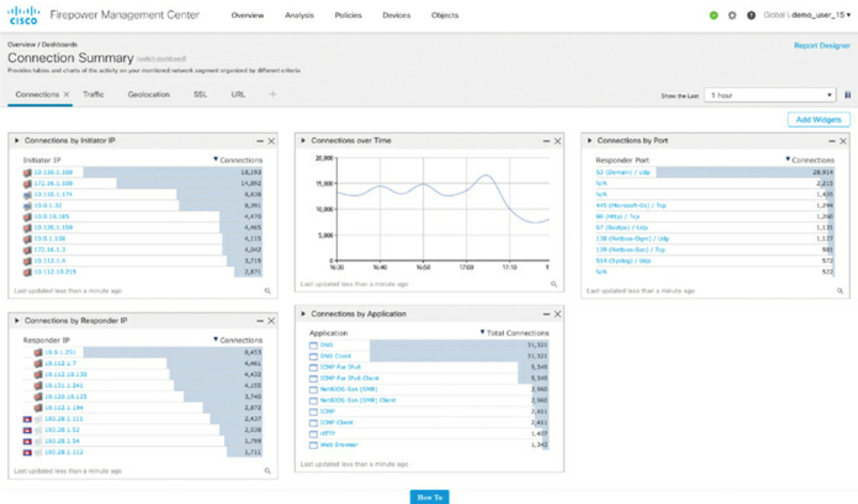Open the Overview menu

click(x=248, y=16)
